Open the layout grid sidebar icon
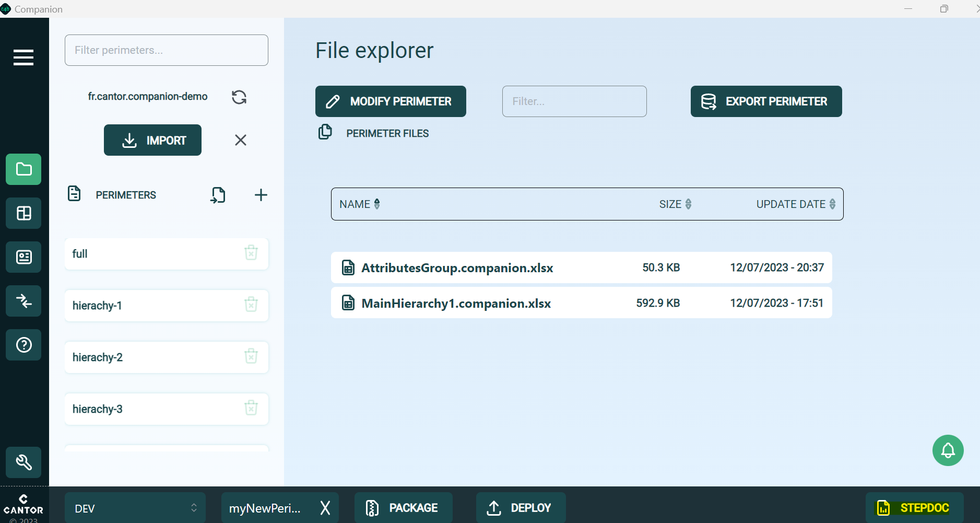The height and width of the screenshot is (523, 980). coord(23,213)
